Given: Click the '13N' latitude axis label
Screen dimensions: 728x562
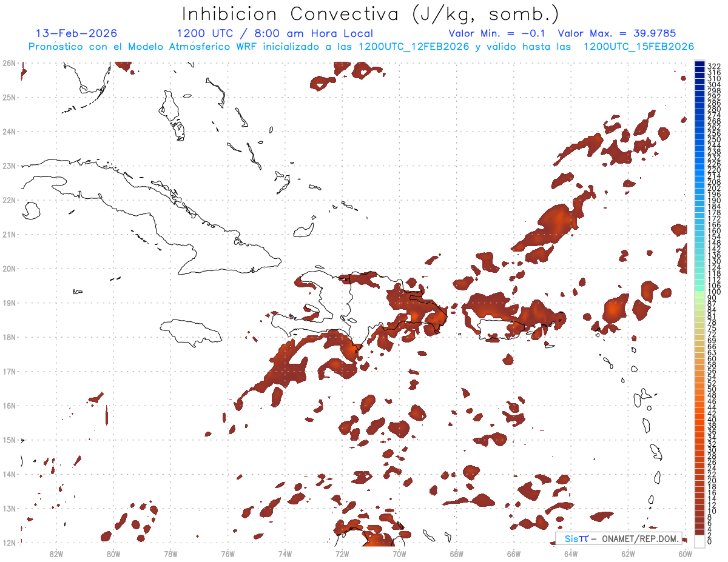Looking at the screenshot, I should point(8,508).
